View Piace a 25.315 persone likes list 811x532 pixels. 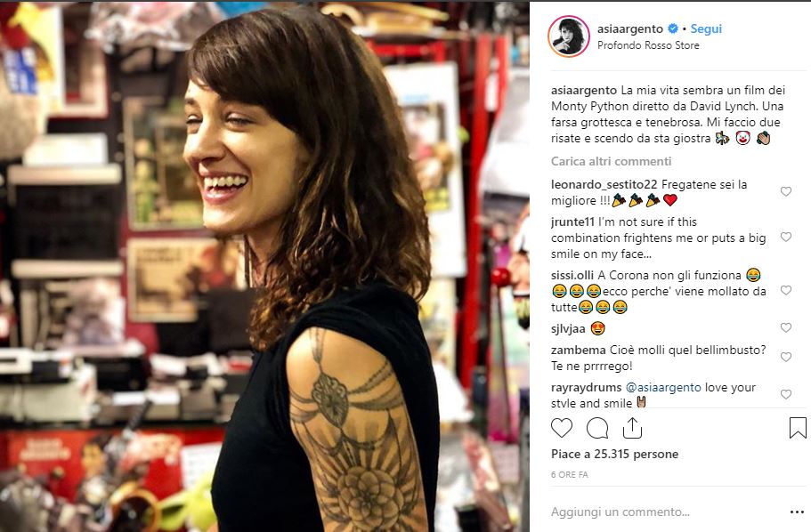point(614,454)
